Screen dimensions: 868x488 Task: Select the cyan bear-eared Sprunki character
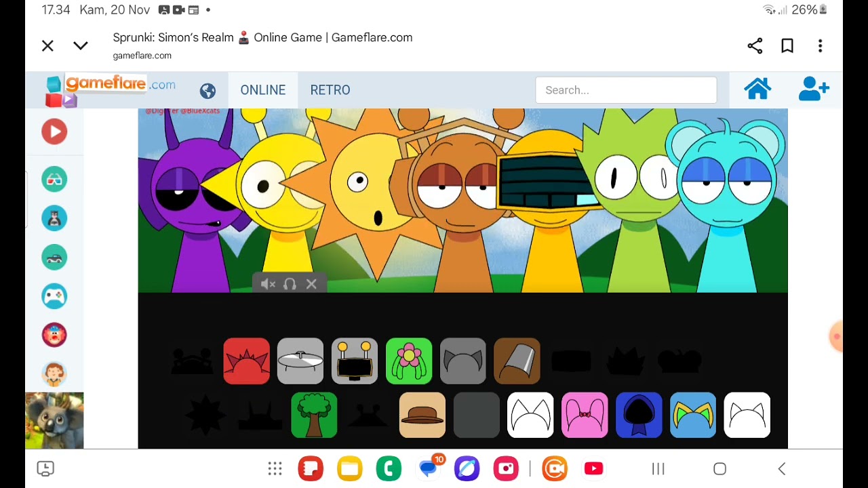click(x=728, y=203)
